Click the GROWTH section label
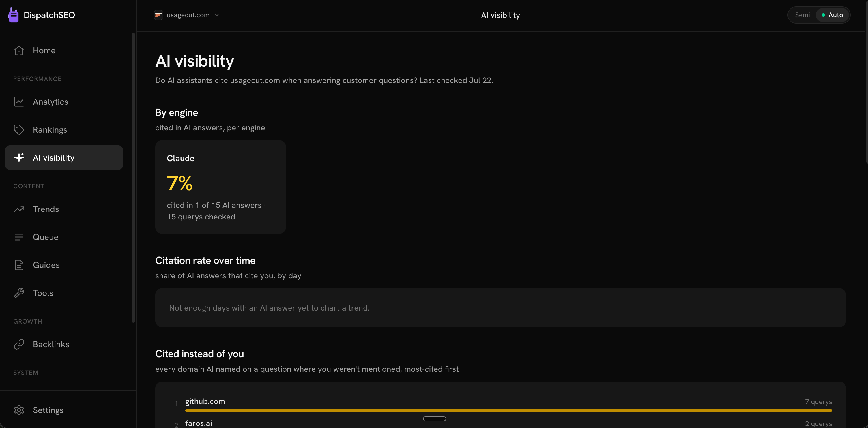868x428 pixels. (28, 322)
